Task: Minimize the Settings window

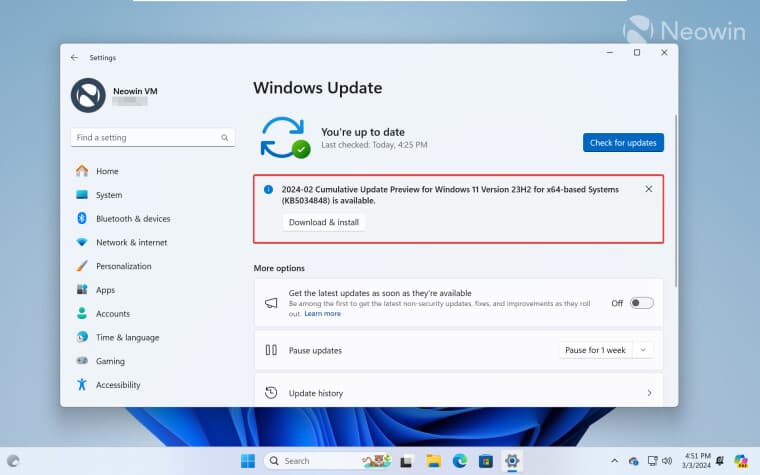Action: click(x=610, y=52)
